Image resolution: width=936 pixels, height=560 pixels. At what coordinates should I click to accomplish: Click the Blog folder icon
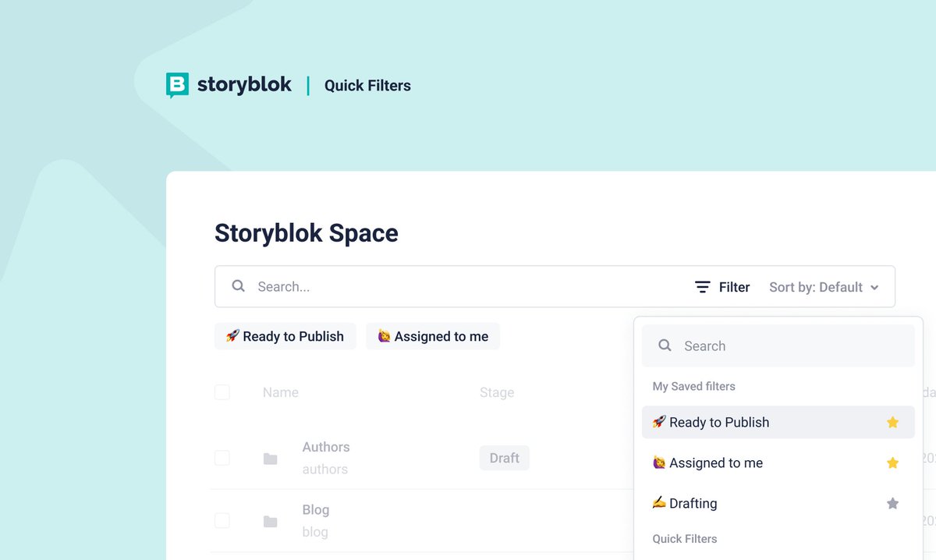(x=271, y=521)
